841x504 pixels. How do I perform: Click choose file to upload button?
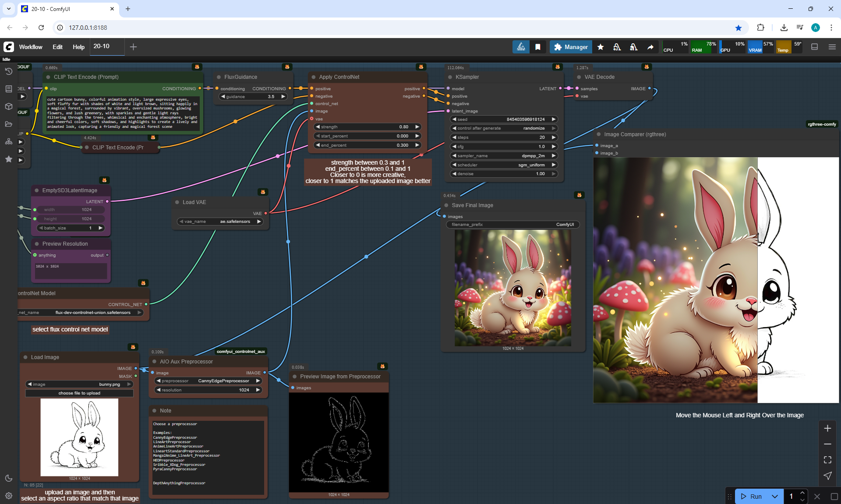point(79,393)
